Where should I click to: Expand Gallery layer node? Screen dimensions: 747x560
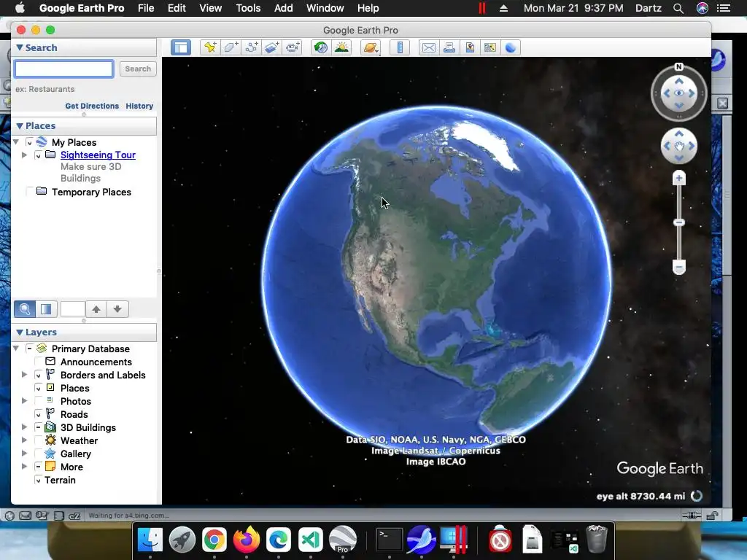[x=24, y=454]
